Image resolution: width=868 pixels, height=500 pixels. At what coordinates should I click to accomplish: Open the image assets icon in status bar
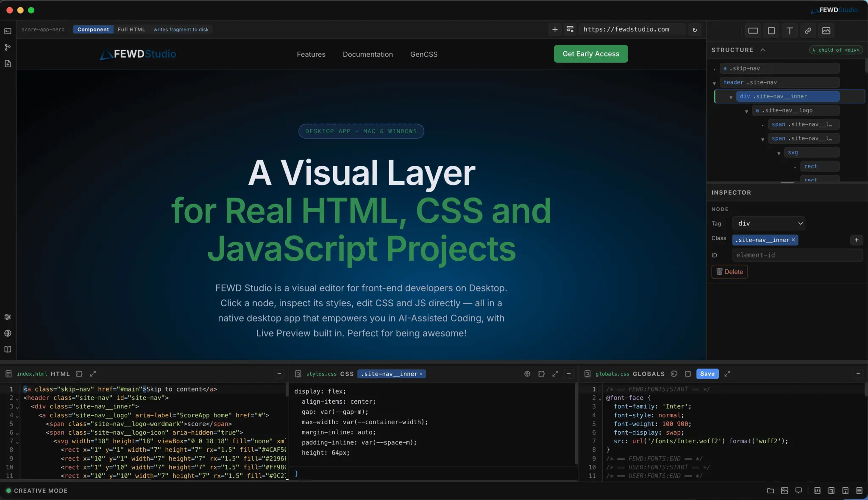(x=785, y=491)
